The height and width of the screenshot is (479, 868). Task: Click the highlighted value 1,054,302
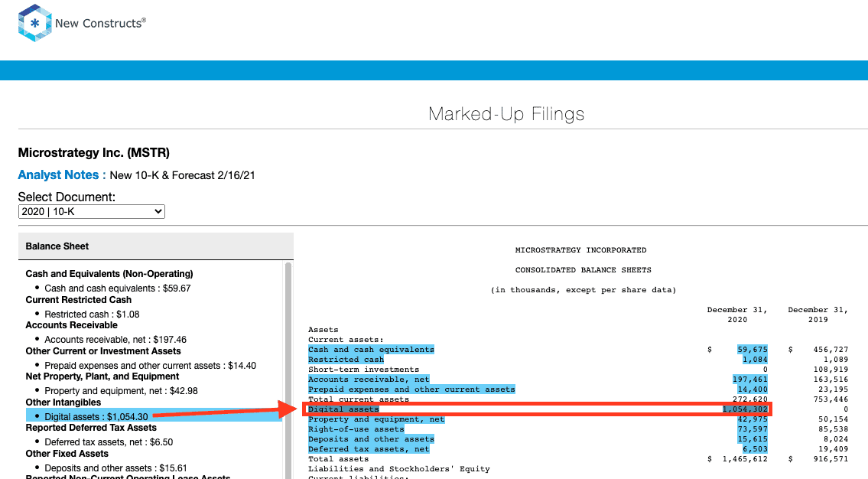(x=745, y=409)
